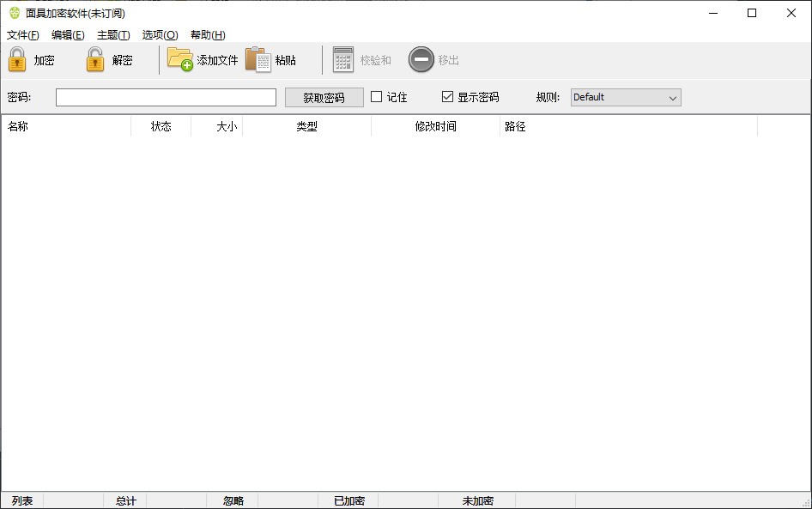Image resolution: width=812 pixels, height=509 pixels.
Task: Open the 文件(F) menu
Action: [23, 35]
